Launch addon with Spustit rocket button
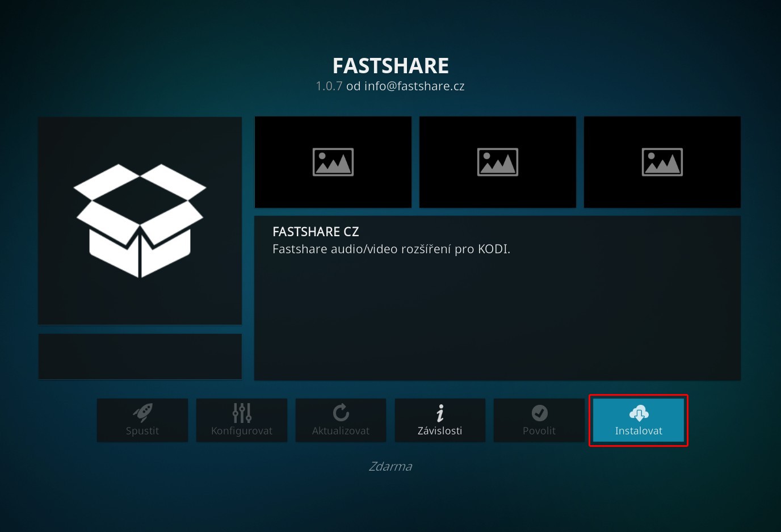Image resolution: width=781 pixels, height=532 pixels. [142, 420]
